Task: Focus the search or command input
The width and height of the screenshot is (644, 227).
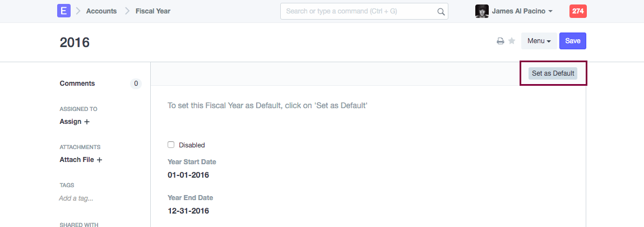Action: click(x=359, y=11)
